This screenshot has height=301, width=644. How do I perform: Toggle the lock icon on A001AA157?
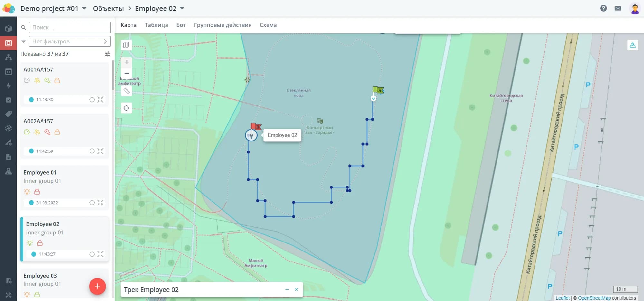point(57,80)
